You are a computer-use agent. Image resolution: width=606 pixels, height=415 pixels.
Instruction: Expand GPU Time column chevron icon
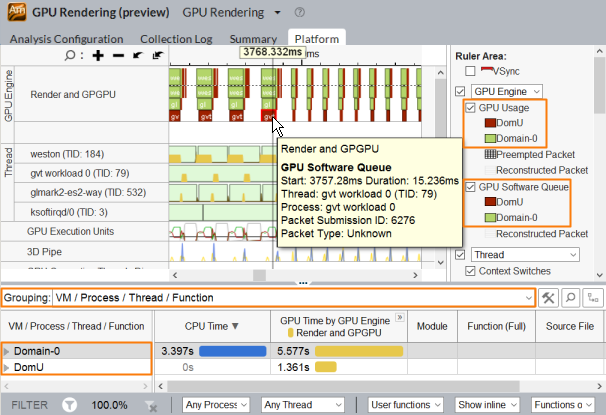pos(400,318)
